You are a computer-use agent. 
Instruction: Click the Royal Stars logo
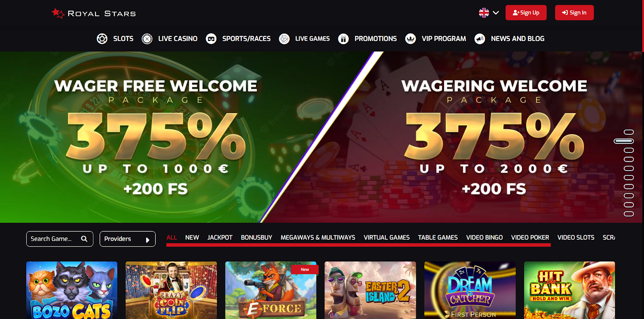[x=94, y=13]
